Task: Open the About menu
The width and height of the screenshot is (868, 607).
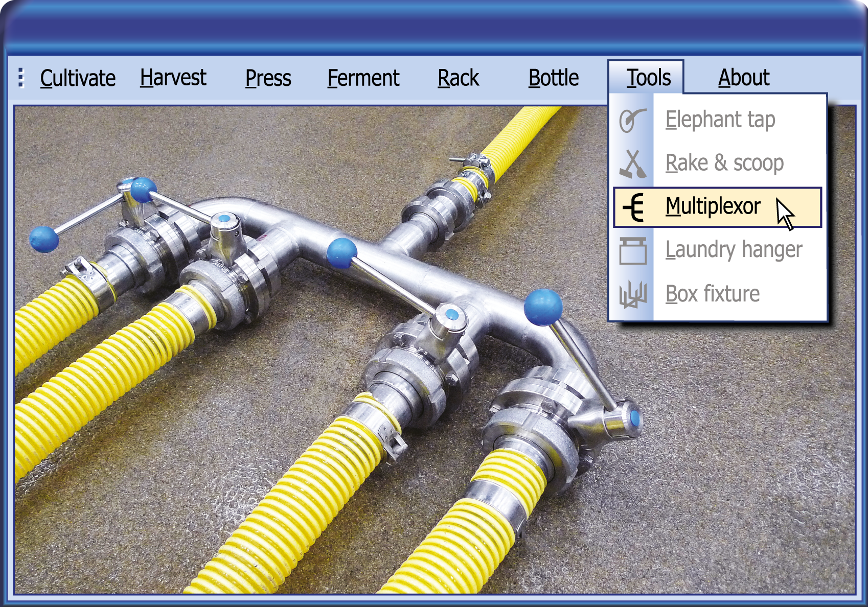Action: click(743, 78)
